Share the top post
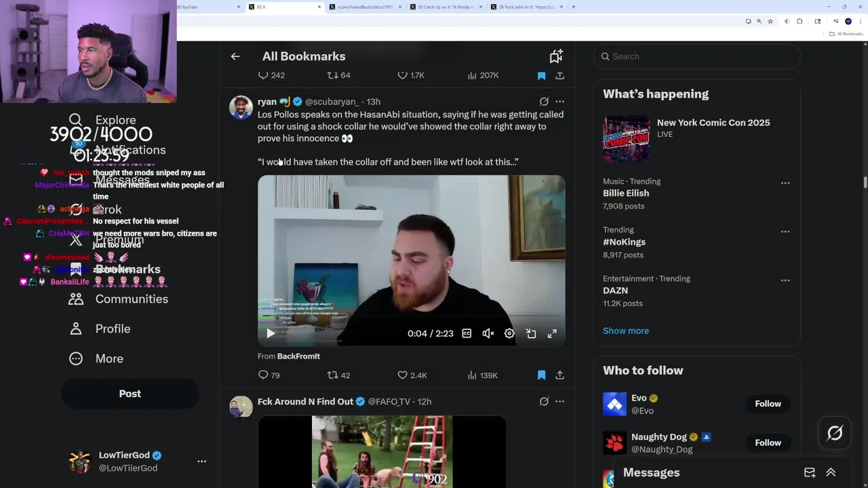This screenshot has width=868, height=488. 559,75
